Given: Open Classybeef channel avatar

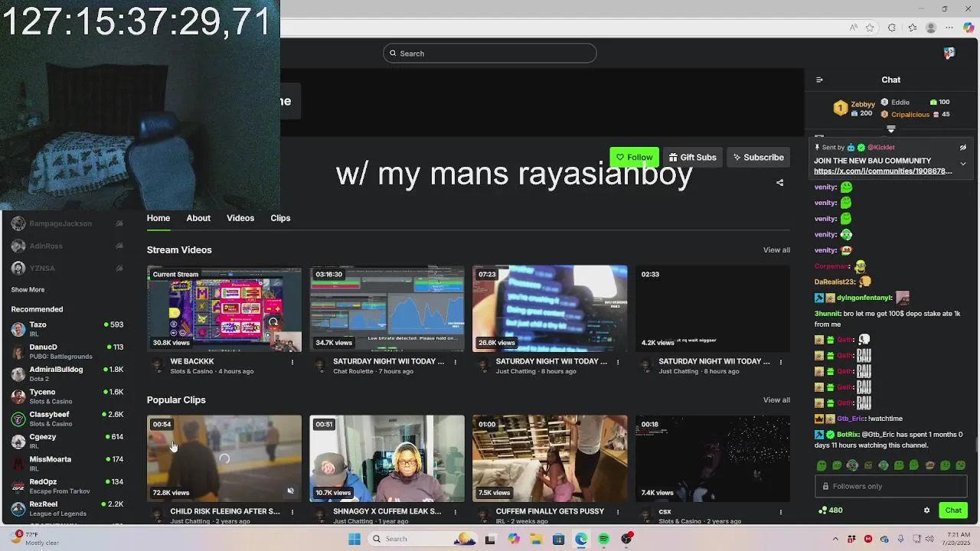Looking at the screenshot, I should tap(18, 419).
